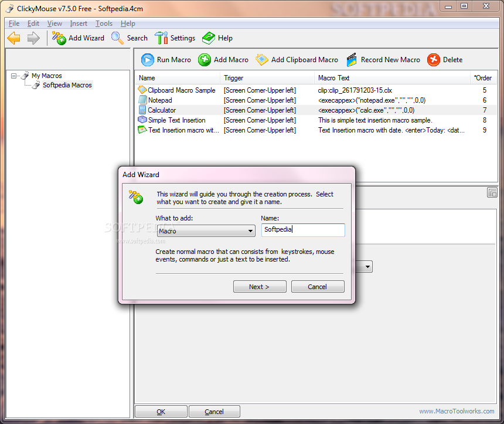Open the Tools menu

pyautogui.click(x=104, y=23)
